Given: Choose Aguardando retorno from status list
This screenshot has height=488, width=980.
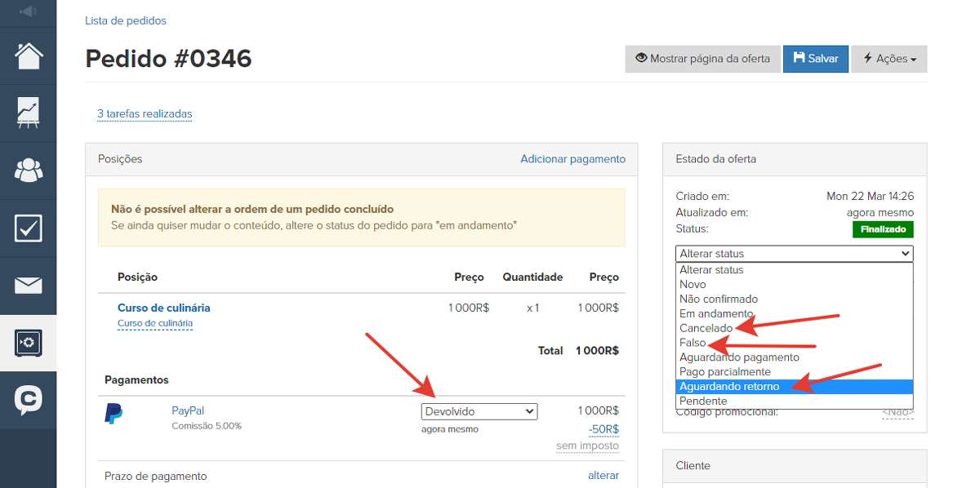Looking at the screenshot, I should point(729,387).
